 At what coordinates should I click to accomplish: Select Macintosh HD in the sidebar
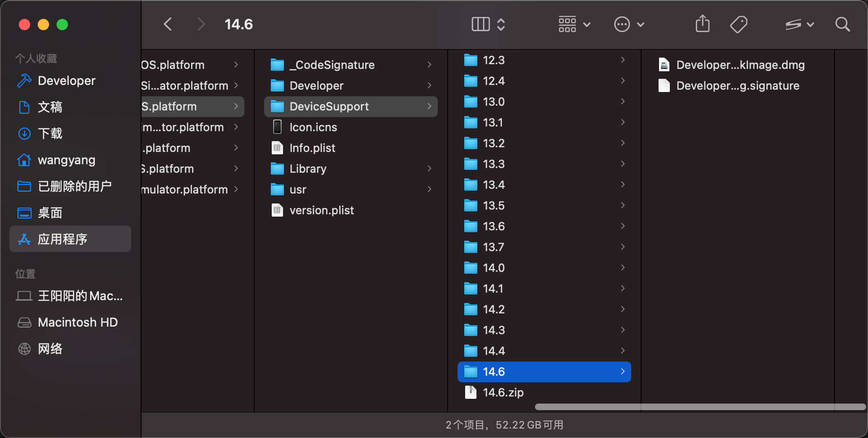click(x=77, y=322)
